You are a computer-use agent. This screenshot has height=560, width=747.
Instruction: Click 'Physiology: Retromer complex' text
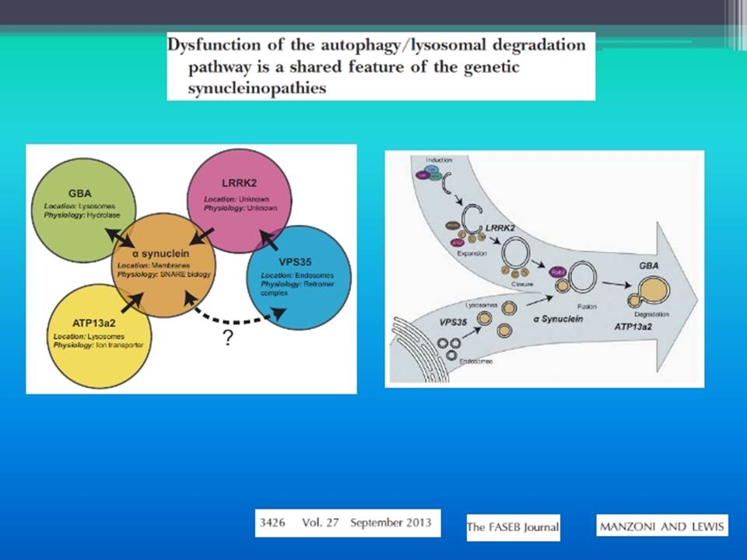pyautogui.click(x=297, y=289)
